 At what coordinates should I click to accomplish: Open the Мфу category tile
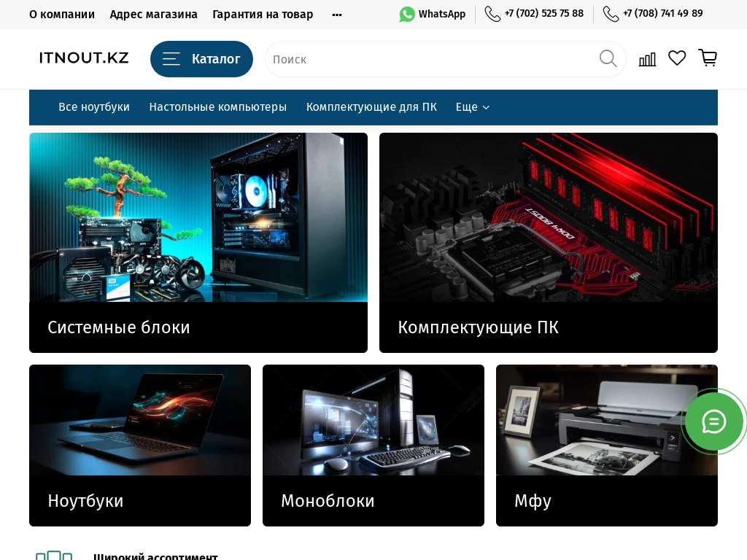[606, 445]
